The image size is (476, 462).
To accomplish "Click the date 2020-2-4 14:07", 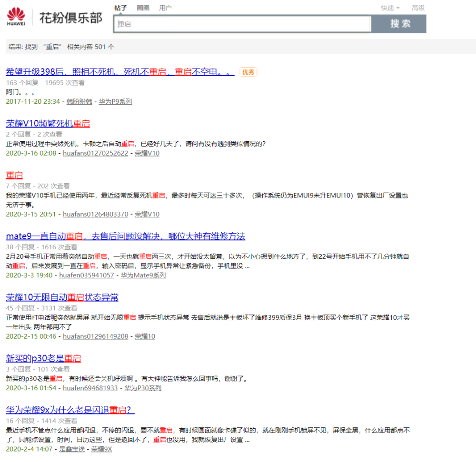I will 29,449.
